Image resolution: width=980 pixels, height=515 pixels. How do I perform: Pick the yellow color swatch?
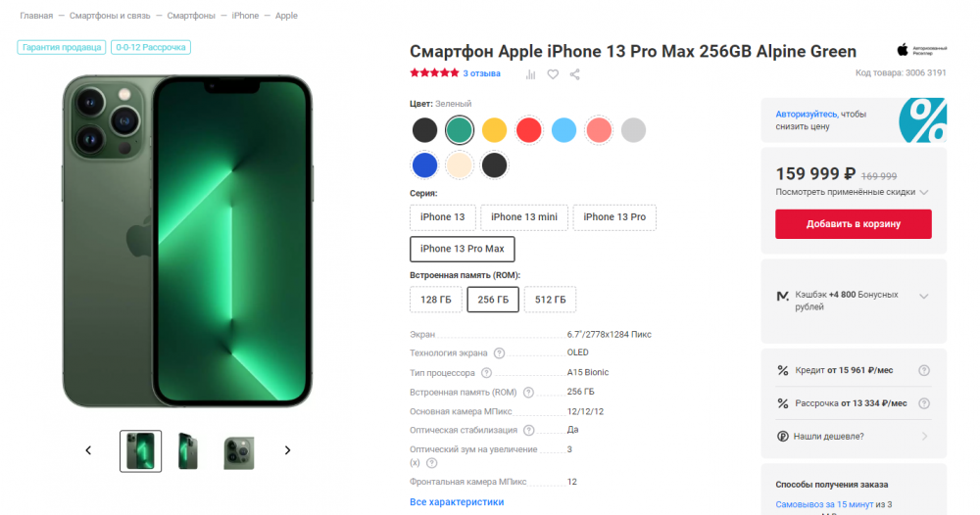[x=494, y=130]
